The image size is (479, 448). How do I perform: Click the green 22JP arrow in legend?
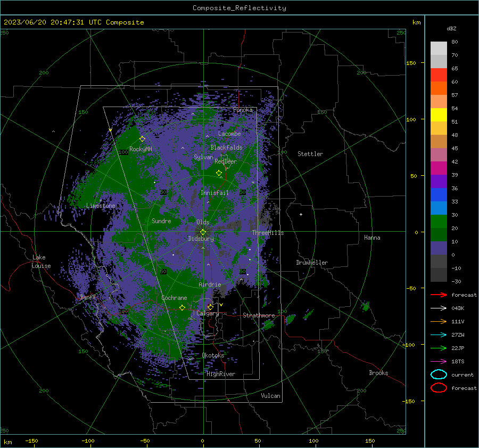[439, 348]
